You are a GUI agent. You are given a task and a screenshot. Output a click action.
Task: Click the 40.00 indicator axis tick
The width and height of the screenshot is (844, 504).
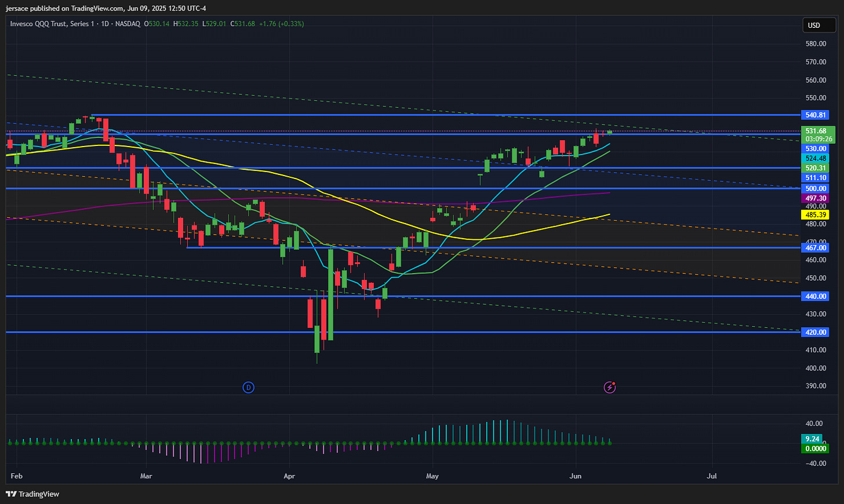click(814, 424)
